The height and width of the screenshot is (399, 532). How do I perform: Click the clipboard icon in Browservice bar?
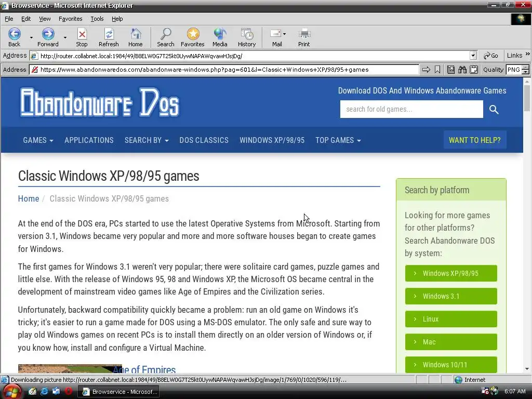click(474, 70)
